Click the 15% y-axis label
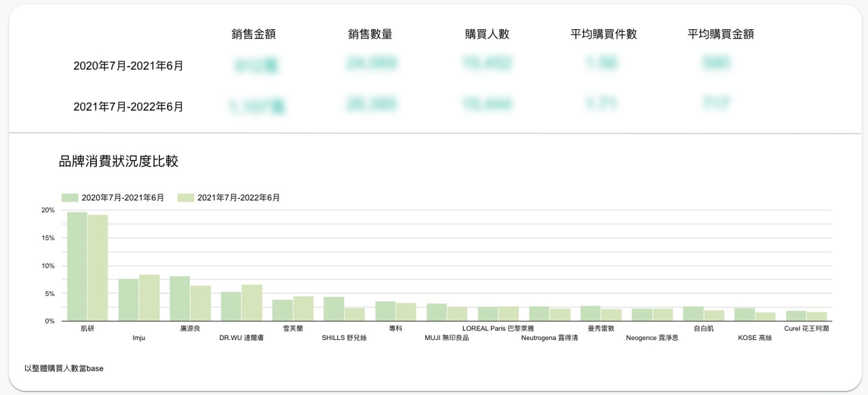 click(x=47, y=238)
